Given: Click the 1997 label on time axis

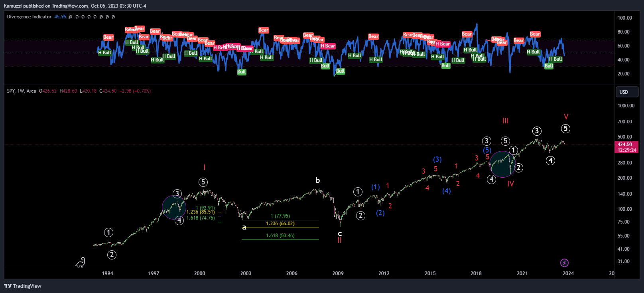Looking at the screenshot, I should (154, 273).
